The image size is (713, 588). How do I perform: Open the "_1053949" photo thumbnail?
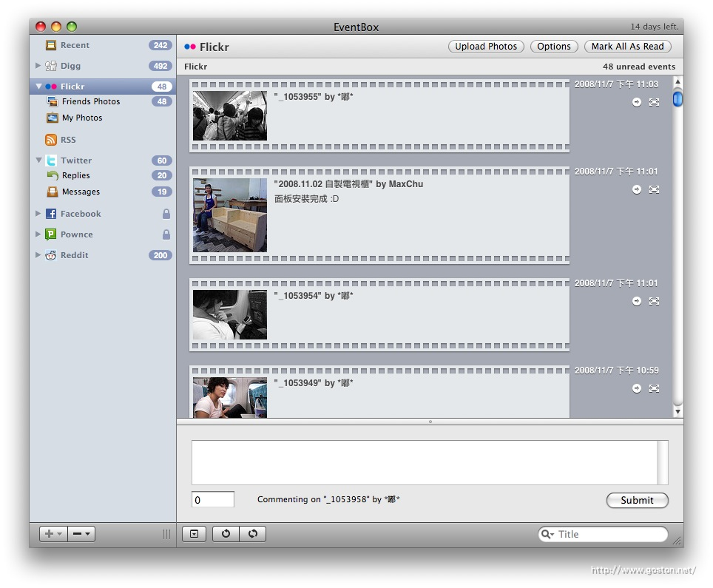pyautogui.click(x=230, y=397)
